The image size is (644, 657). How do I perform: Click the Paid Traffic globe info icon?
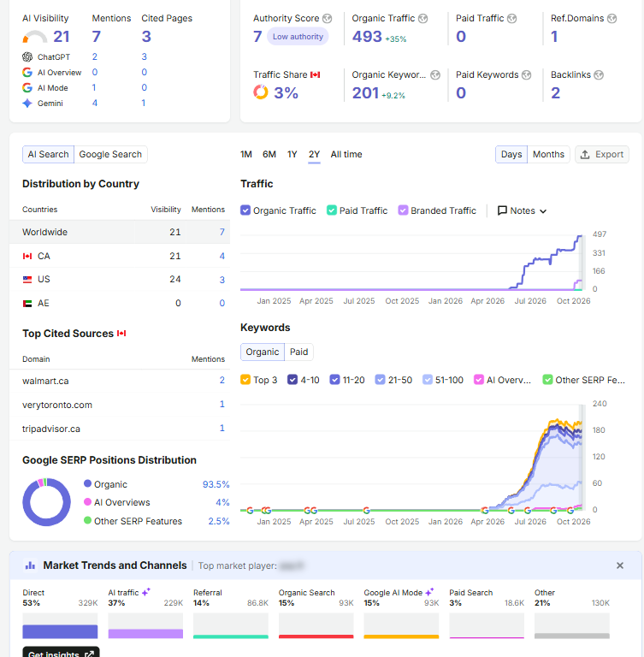click(512, 19)
